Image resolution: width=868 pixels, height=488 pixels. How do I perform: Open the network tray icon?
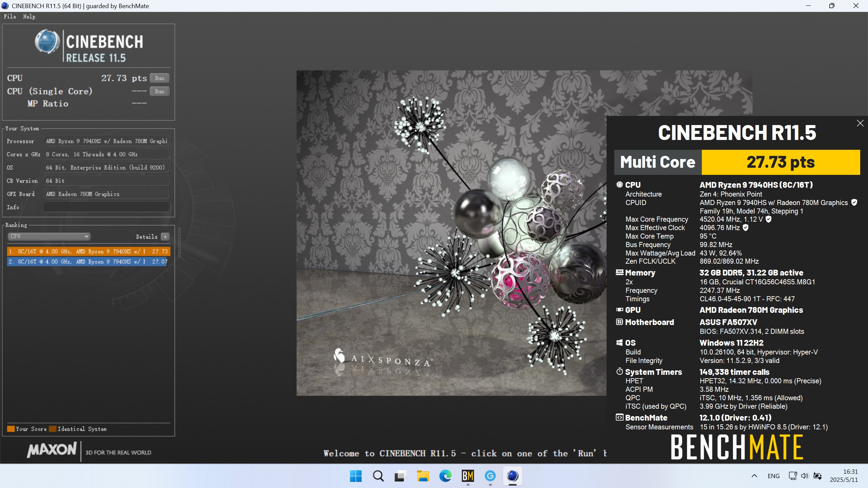click(793, 476)
